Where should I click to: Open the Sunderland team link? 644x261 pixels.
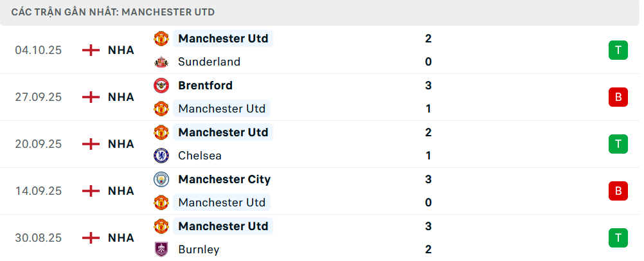[x=210, y=62]
